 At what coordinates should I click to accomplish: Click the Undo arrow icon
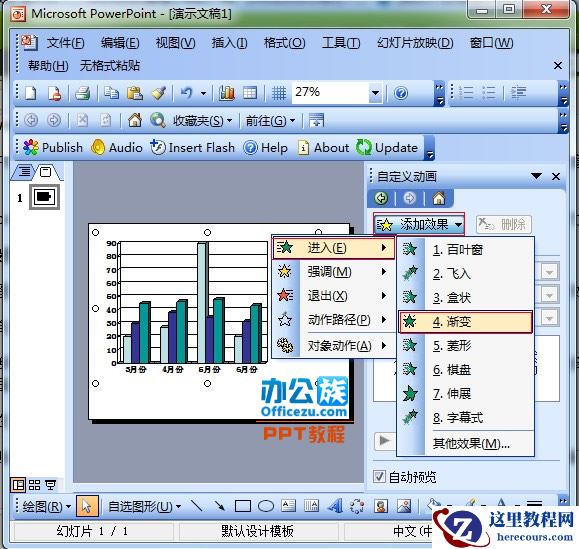[x=186, y=93]
